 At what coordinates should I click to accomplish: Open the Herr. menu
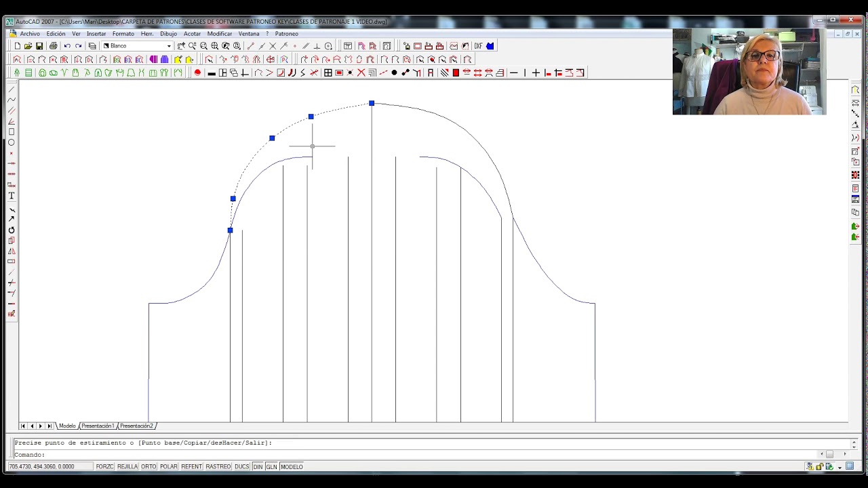coord(146,33)
